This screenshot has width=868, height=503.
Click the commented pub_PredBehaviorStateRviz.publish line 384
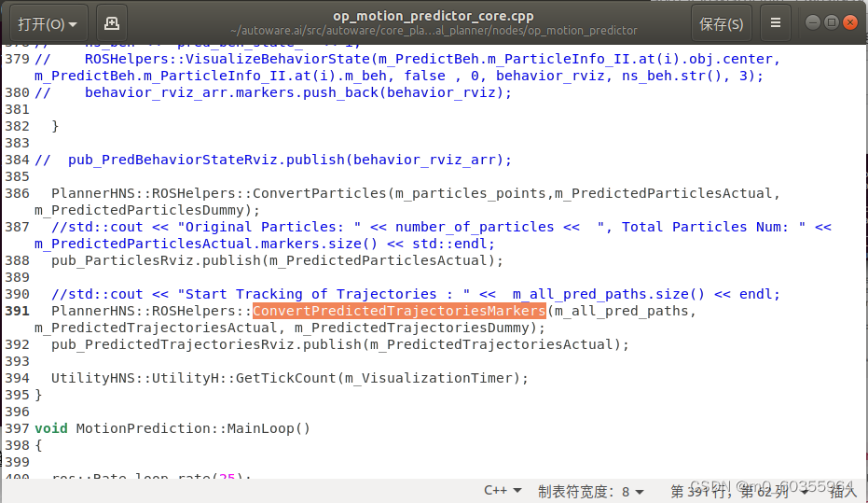tap(273, 160)
